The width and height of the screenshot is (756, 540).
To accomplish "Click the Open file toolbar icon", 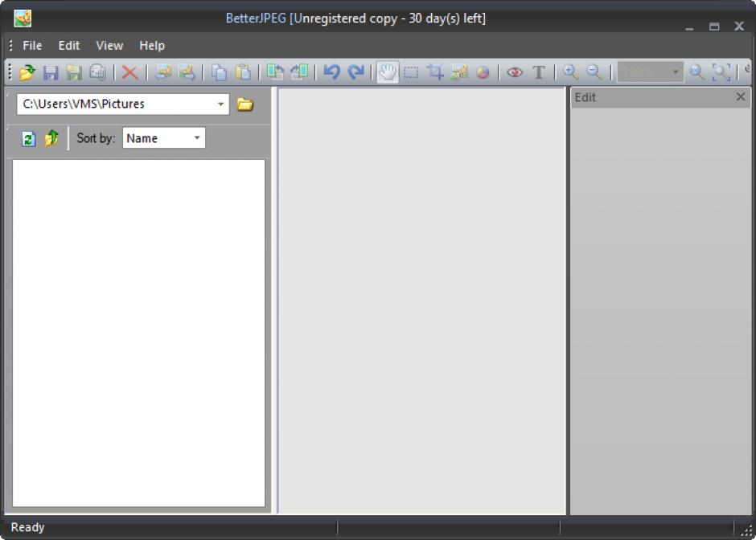I will pyautogui.click(x=27, y=72).
